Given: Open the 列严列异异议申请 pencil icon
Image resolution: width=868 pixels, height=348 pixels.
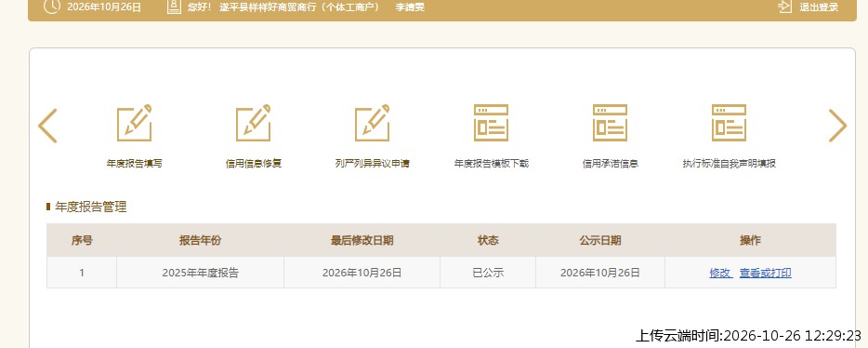Looking at the screenshot, I should pos(373,123).
